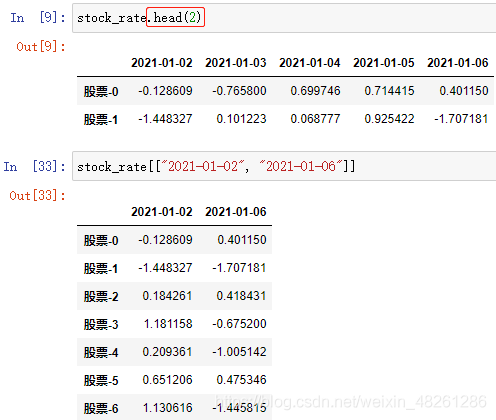Viewport: 496px width, 420px height.
Task: Click row label 股票-2
Action: point(101,296)
